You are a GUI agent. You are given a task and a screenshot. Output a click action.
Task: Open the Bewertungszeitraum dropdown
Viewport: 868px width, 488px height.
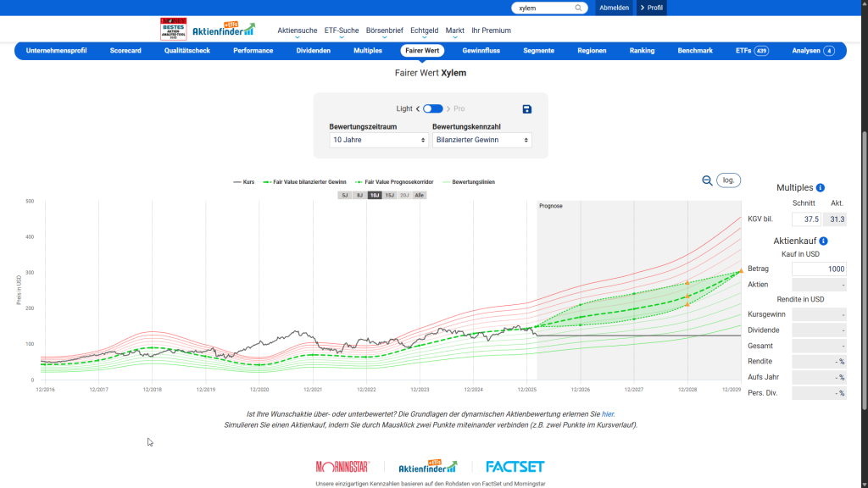379,140
